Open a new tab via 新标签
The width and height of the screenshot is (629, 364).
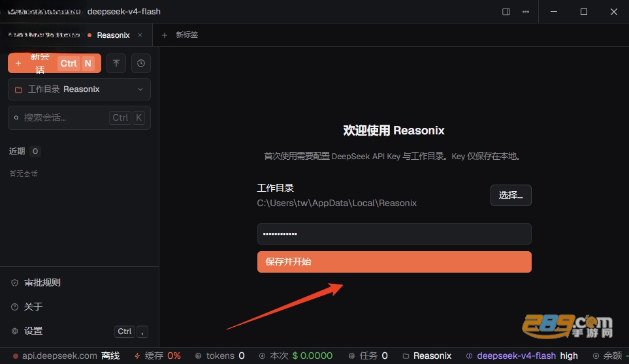tap(187, 35)
